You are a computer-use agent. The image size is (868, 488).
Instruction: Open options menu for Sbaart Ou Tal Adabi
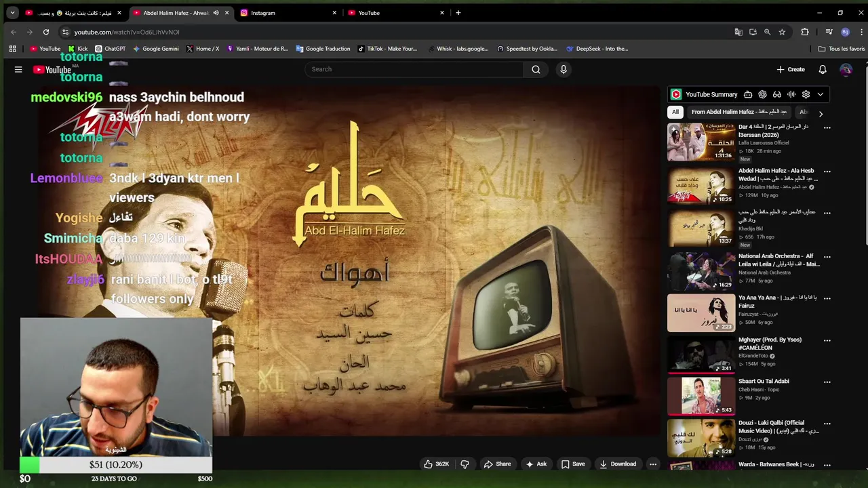827,382
